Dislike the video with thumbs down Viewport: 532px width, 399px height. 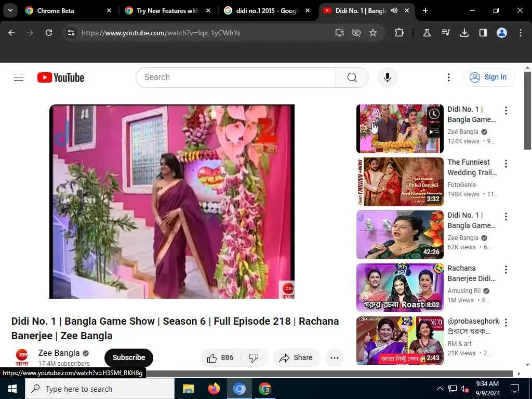click(254, 357)
